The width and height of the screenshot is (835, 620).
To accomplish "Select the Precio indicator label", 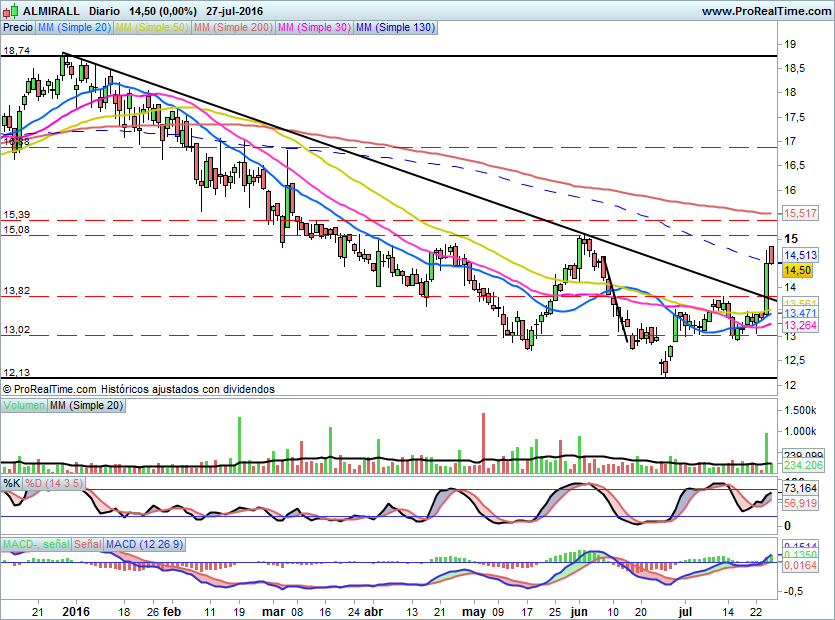I will point(18,27).
